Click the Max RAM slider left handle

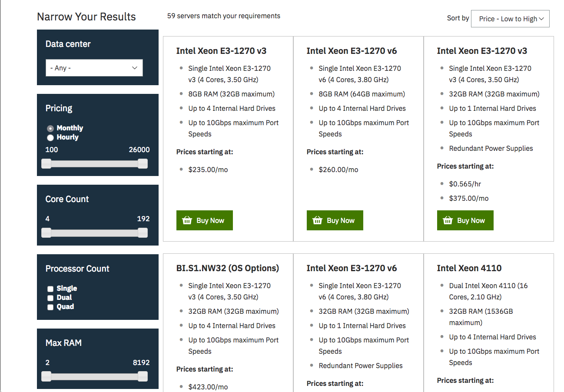pos(46,376)
